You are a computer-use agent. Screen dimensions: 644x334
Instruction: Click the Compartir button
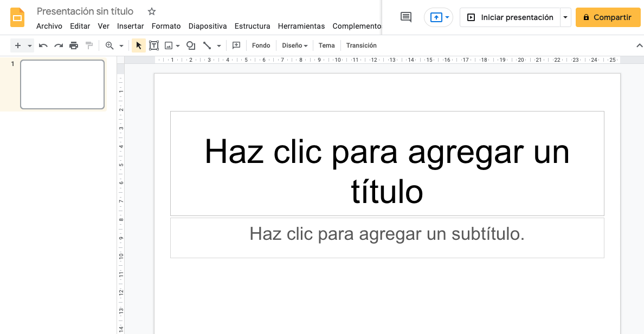(608, 17)
